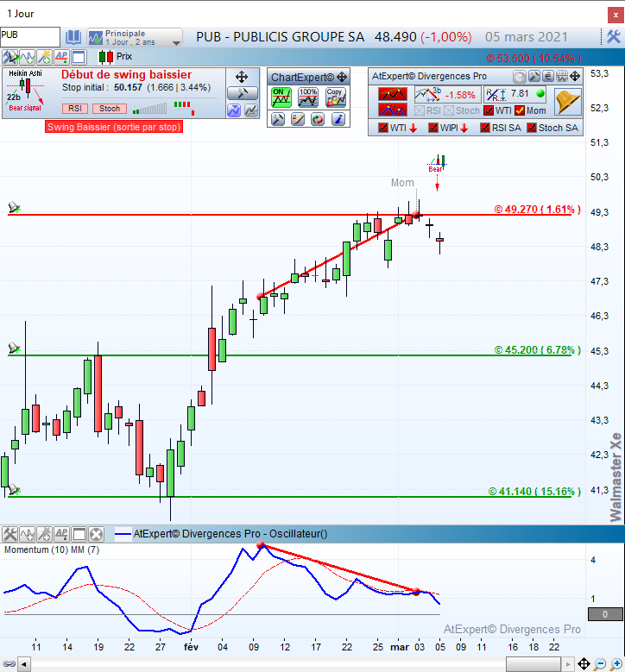Open the oscillator panel tools settings

pos(9,534)
